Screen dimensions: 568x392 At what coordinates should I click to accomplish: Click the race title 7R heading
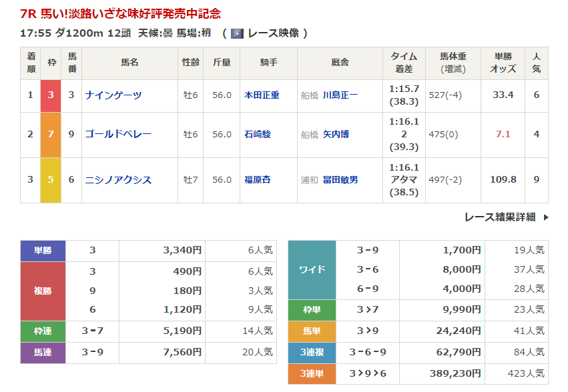click(x=121, y=13)
